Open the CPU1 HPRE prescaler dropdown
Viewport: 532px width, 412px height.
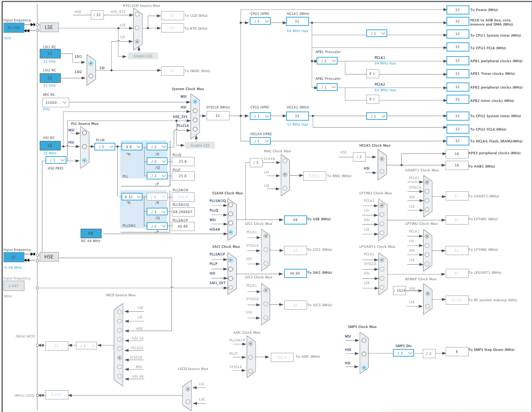(x=260, y=21)
